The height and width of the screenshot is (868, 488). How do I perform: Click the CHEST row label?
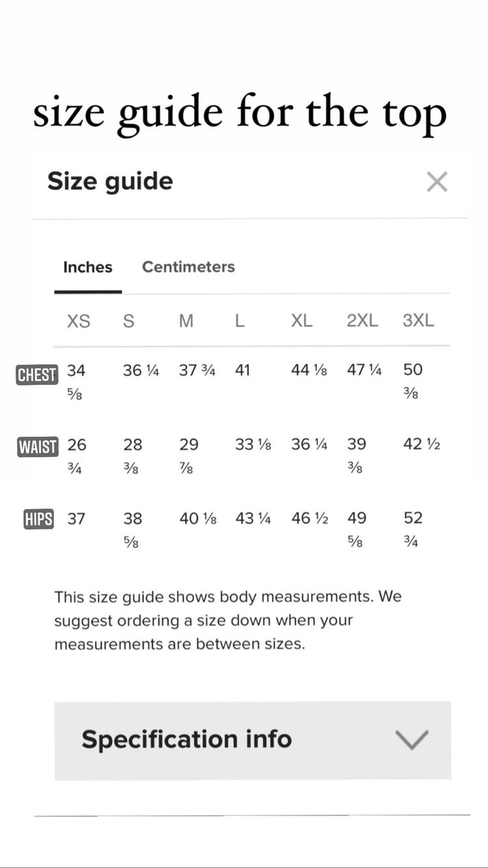click(37, 375)
